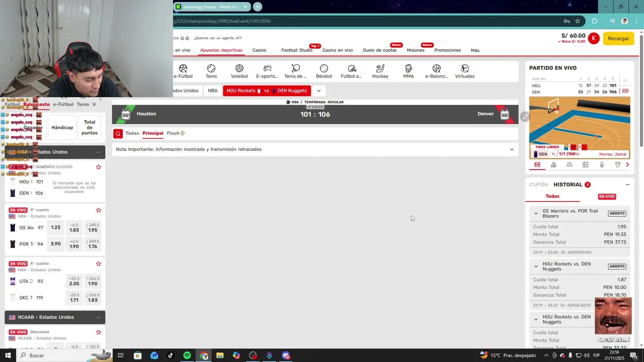This screenshot has width=644, height=362.
Task: Open the Virtuales sport icon
Action: (465, 71)
